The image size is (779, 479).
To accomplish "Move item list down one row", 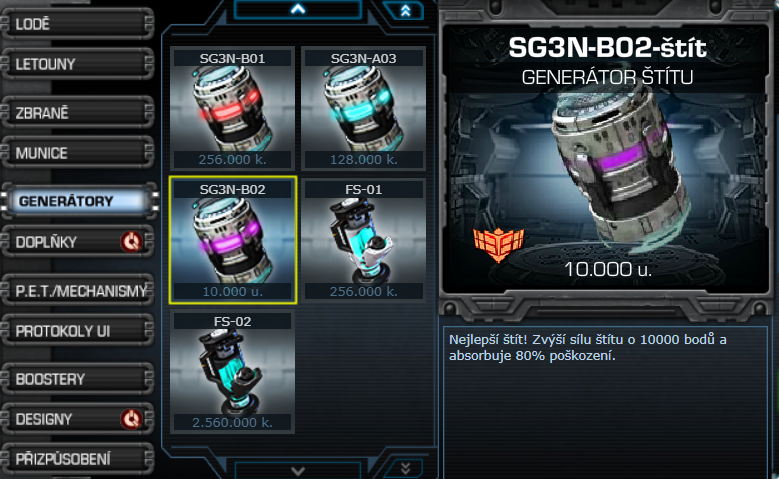I will (298, 470).
